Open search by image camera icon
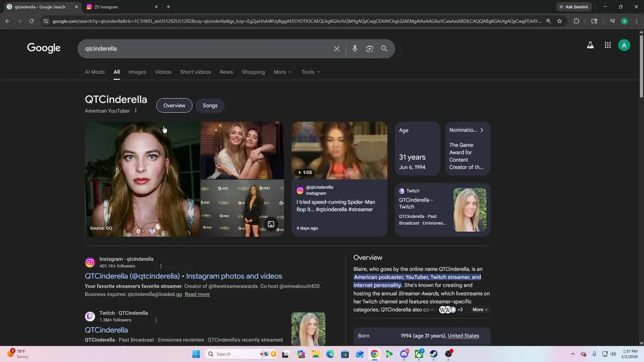644x362 pixels. click(x=370, y=49)
